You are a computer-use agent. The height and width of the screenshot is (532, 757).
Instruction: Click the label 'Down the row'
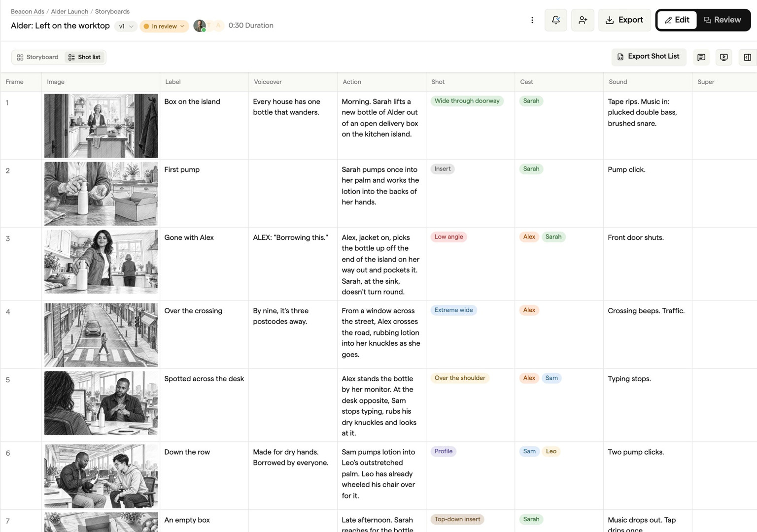pos(187,452)
